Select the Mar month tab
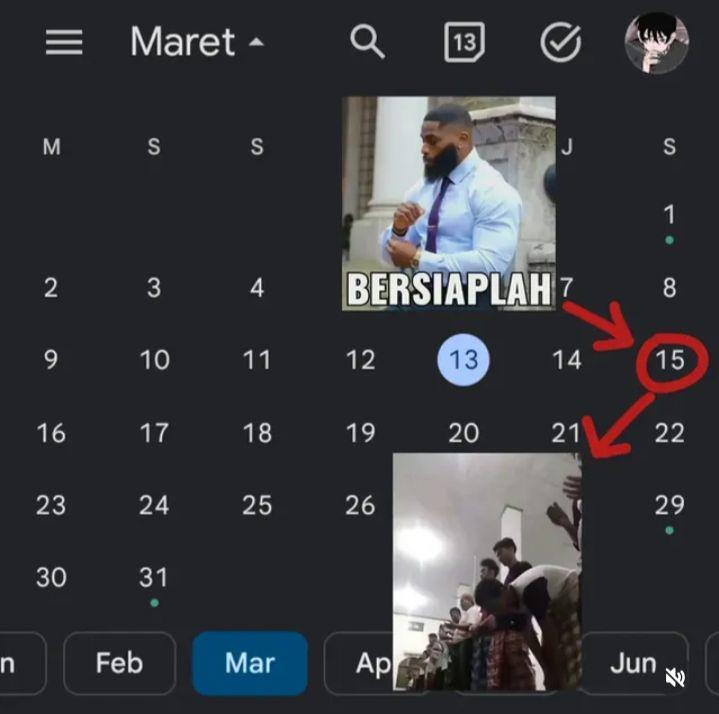 [250, 663]
